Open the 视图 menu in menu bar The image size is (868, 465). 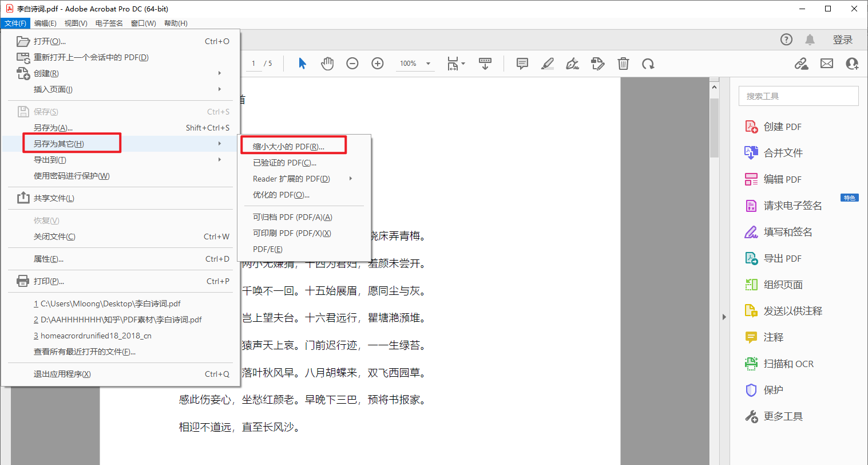[x=76, y=23]
